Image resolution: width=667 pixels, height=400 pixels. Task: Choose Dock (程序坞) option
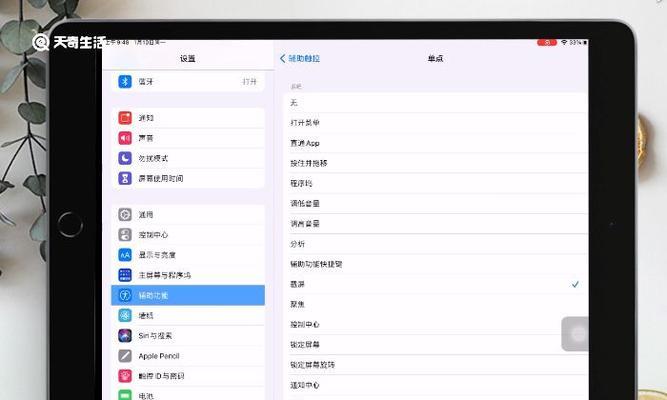point(436,183)
